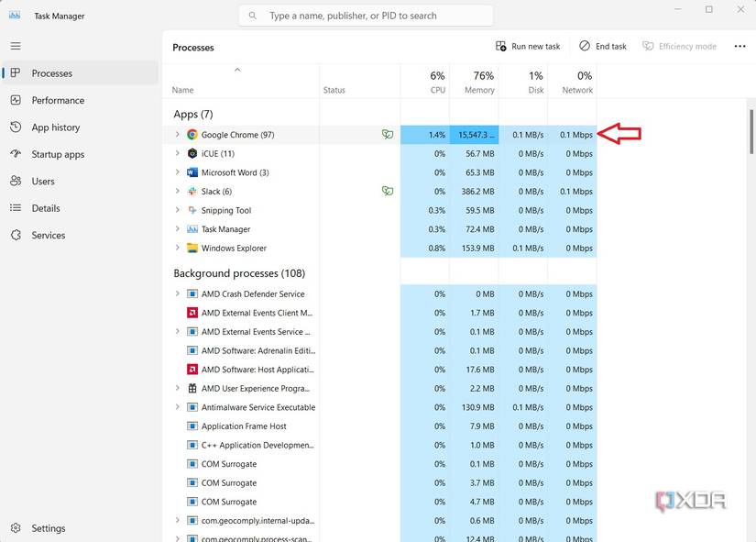Sort by the Disk column header

point(523,81)
